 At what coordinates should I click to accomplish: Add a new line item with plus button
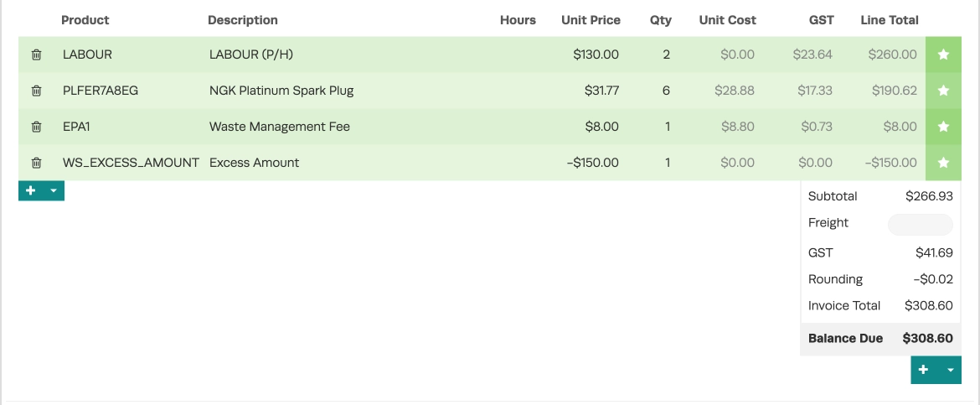(x=31, y=190)
